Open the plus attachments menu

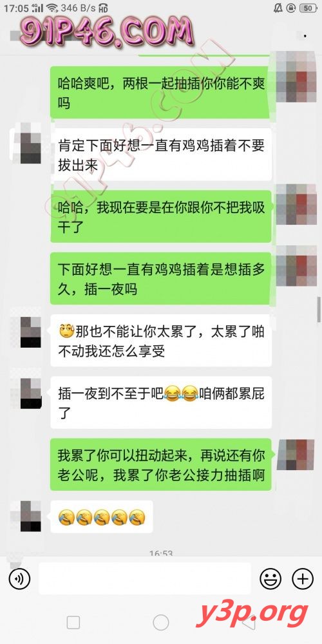pos(302,579)
